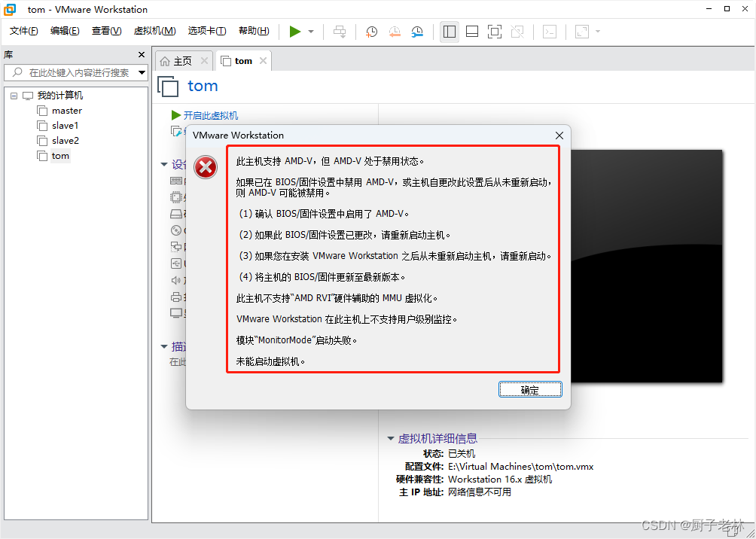Select slave2 in the library tree
The width and height of the screenshot is (756, 539).
click(64, 140)
